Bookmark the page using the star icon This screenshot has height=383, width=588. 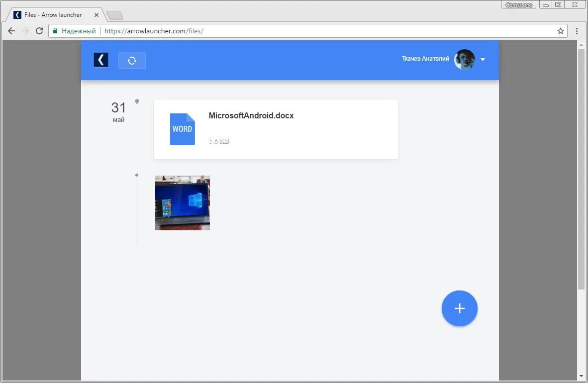pos(560,30)
